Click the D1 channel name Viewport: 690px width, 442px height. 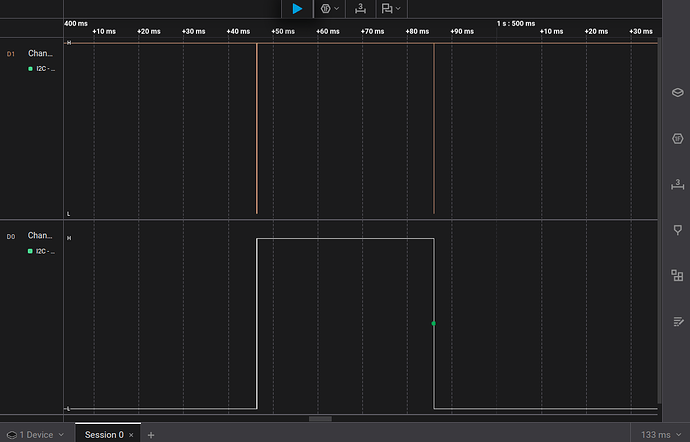point(40,53)
